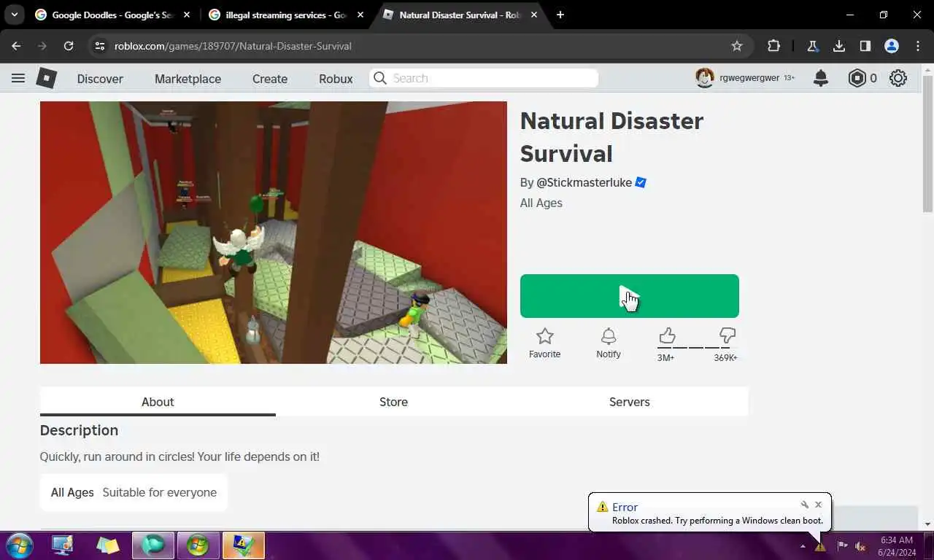
Task: Click the scrollbar down arrow
Action: pyautogui.click(x=927, y=524)
